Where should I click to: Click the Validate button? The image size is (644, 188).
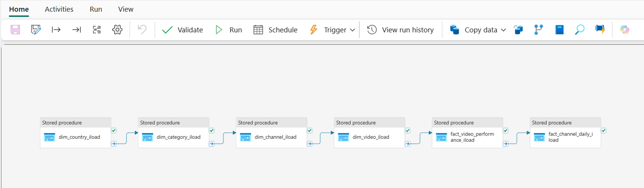[x=182, y=30]
